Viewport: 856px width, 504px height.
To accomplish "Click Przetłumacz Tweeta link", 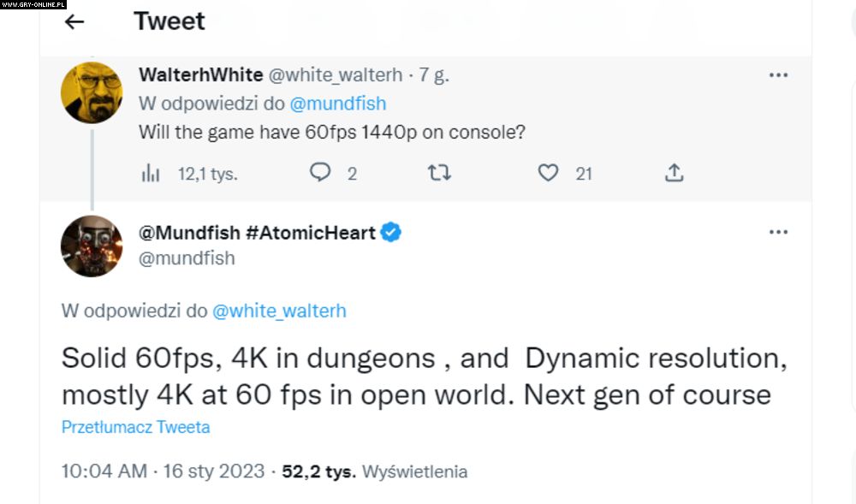I will point(135,427).
